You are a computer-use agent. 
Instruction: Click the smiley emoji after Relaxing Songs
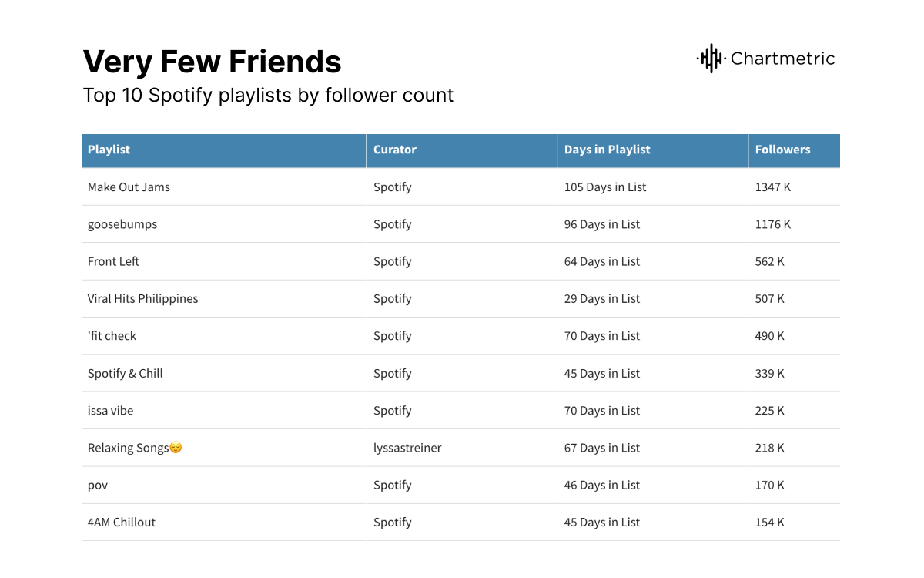176,448
